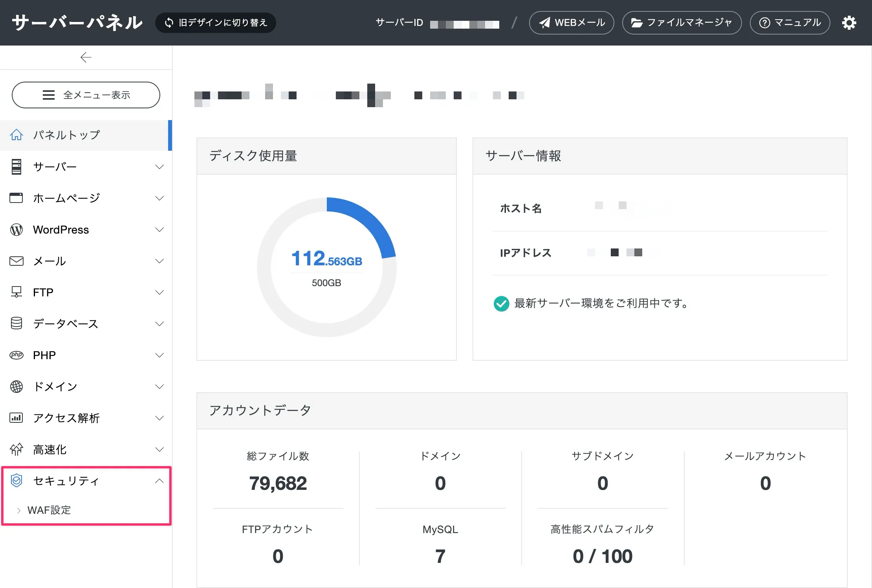Collapse the セキュリティ section chevron
The image size is (872, 588).
(159, 481)
